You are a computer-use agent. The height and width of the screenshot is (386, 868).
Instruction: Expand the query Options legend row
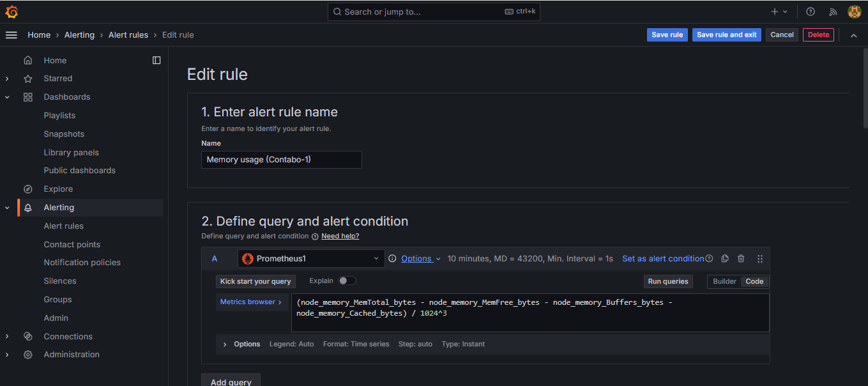tap(225, 344)
